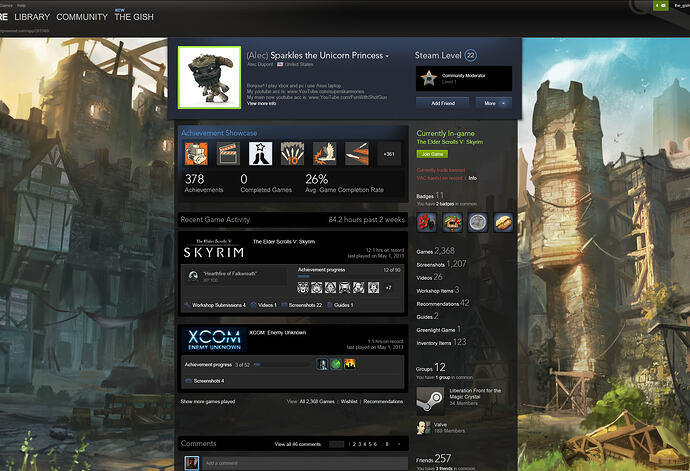Click View all 46 comments

(x=297, y=444)
